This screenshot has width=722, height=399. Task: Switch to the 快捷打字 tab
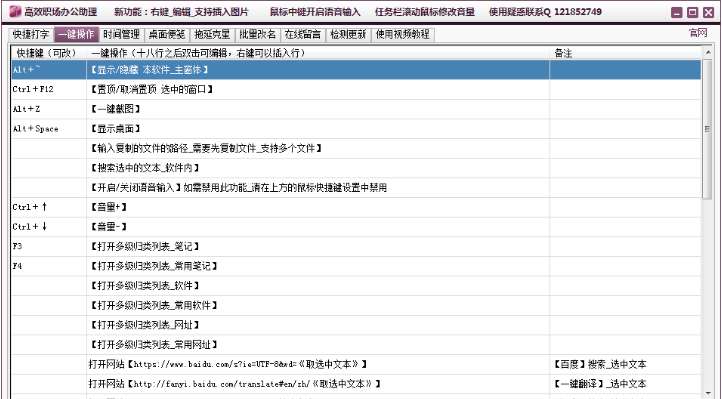[x=31, y=35]
